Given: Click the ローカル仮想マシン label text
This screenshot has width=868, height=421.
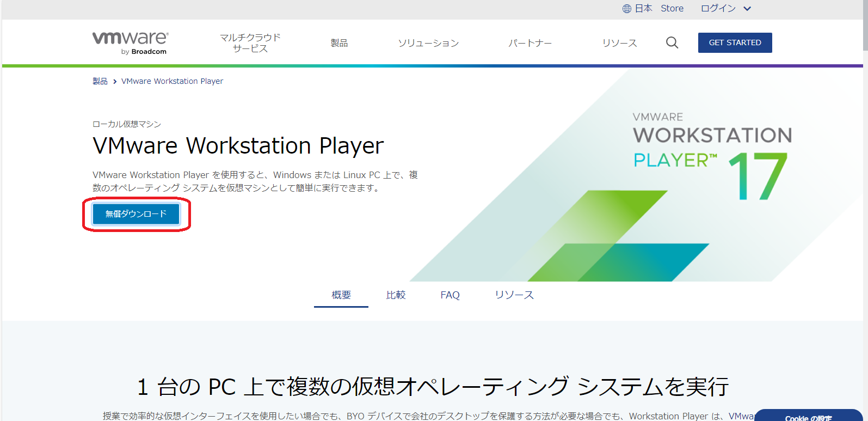Looking at the screenshot, I should (x=127, y=124).
